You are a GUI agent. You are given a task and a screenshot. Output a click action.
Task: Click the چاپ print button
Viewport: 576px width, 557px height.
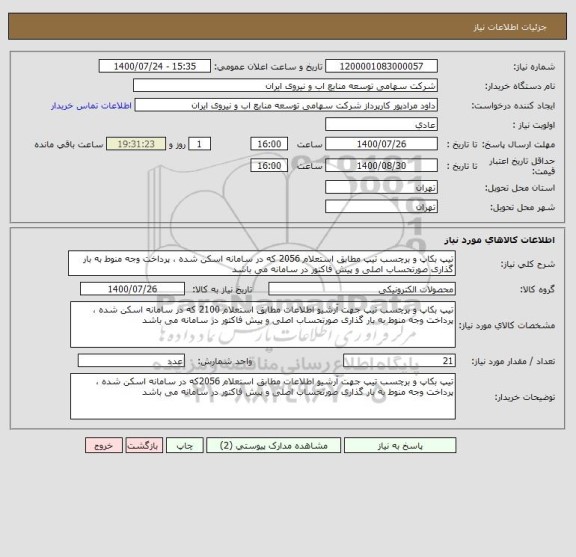click(x=184, y=445)
